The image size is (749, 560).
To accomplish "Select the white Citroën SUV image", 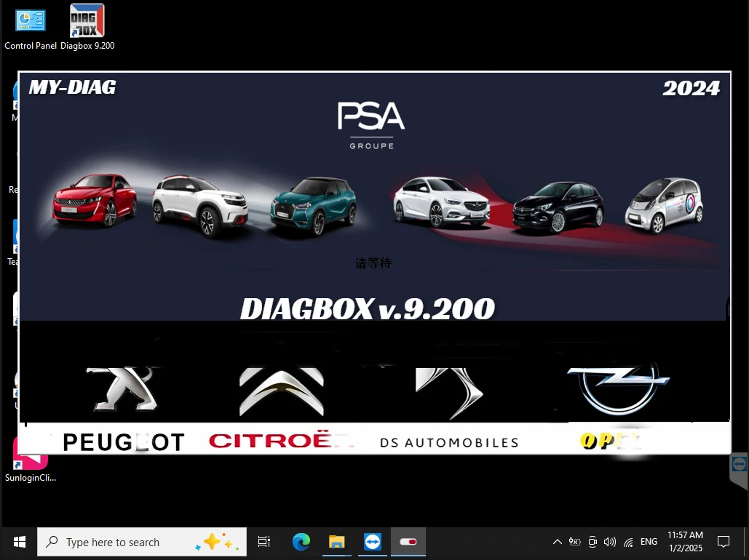I will 200,205.
